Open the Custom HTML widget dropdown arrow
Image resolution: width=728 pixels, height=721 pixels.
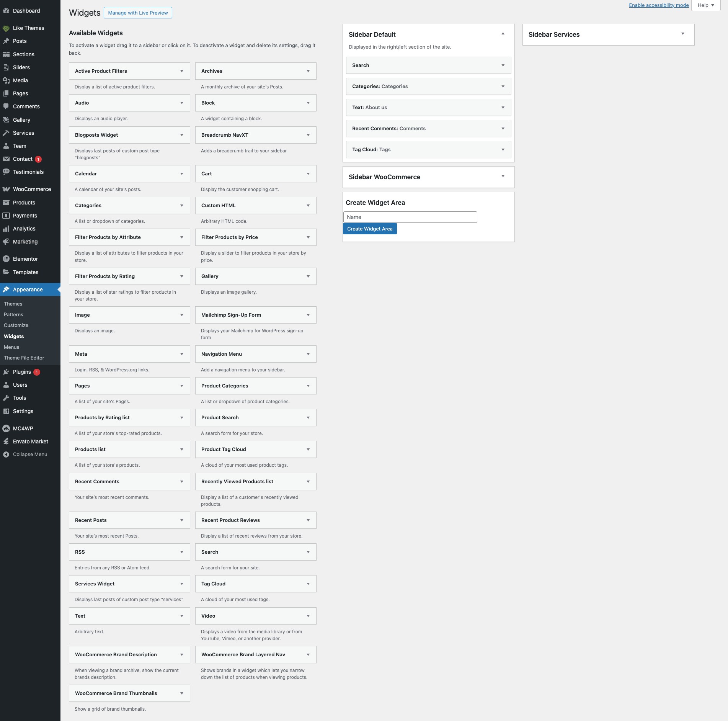[308, 206]
